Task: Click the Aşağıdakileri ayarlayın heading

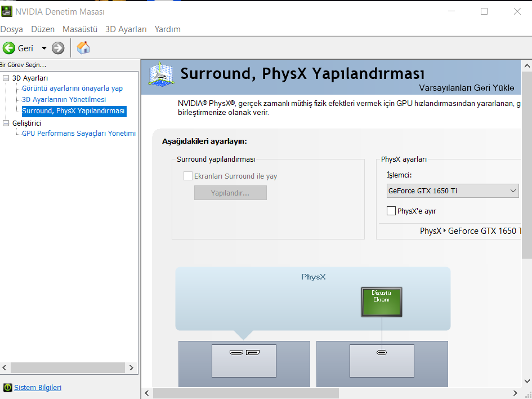Action: 204,141
